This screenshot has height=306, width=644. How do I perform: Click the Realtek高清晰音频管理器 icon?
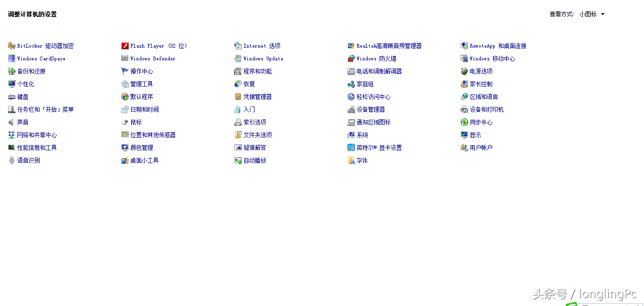[351, 46]
